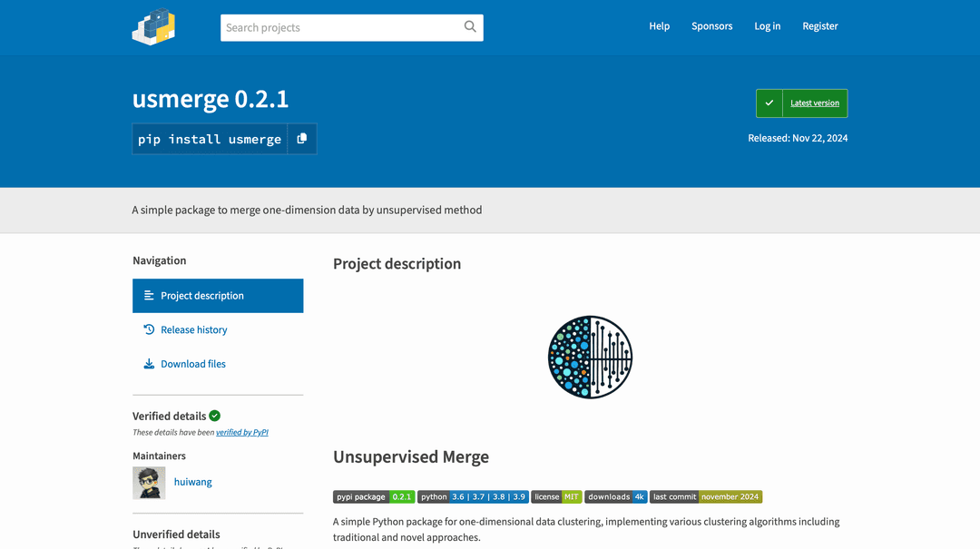Click the 'pip install usmerge' command text
Viewport: 980px width, 549px height.
210,139
